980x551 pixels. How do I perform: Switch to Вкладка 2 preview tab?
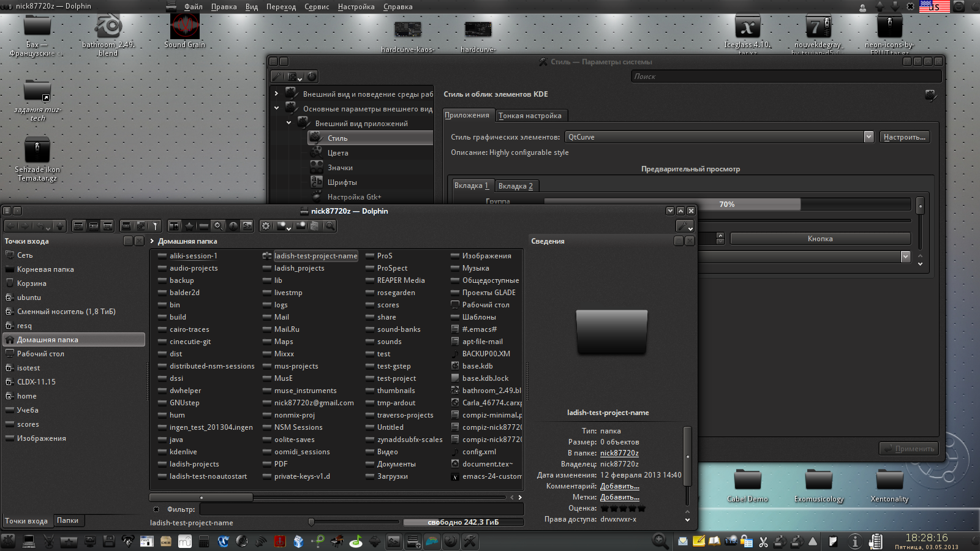point(516,186)
